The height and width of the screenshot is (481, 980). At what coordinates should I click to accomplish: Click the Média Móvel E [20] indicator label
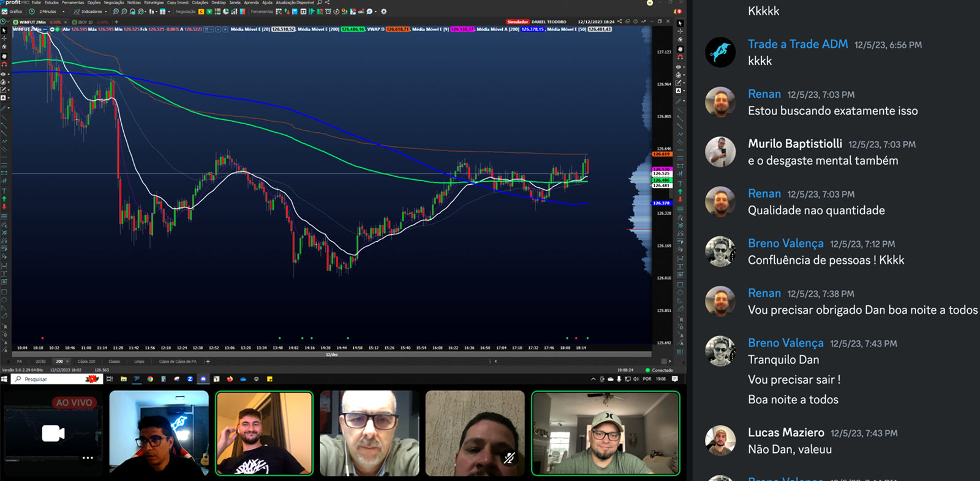[x=250, y=29]
